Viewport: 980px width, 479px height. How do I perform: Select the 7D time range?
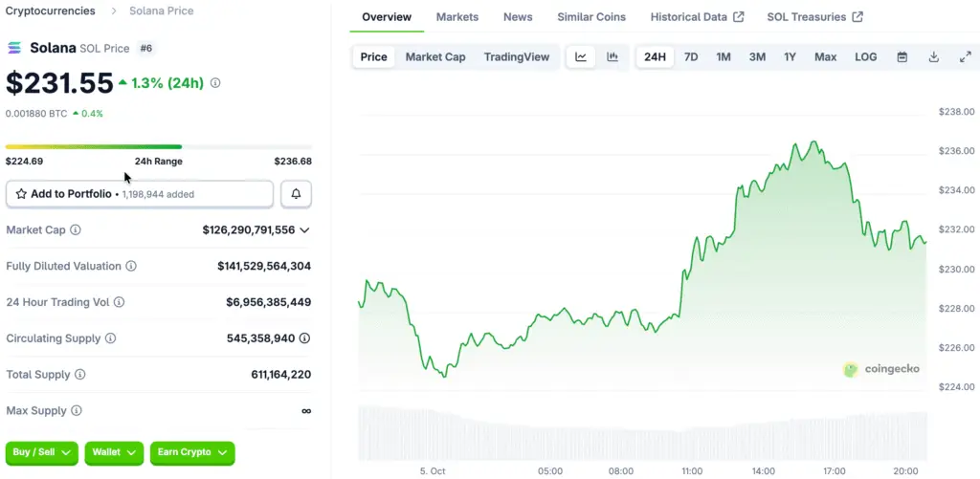(690, 57)
